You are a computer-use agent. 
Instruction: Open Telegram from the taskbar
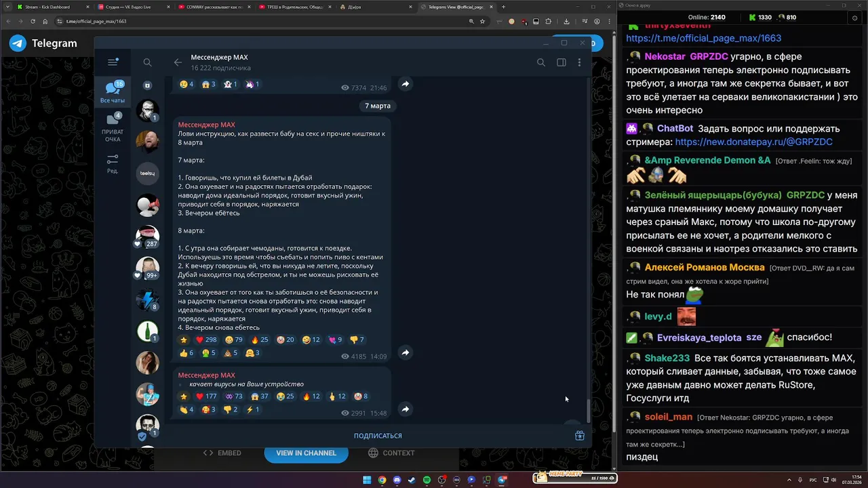[501, 480]
